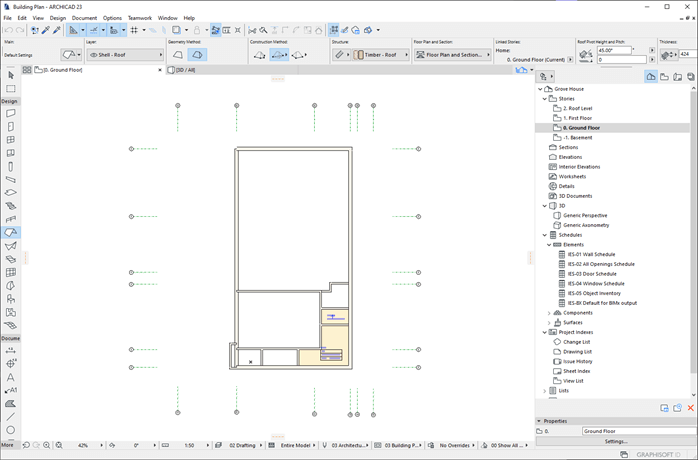Select the highlighted complex roof geometry method
Screen dimensions: 698x460
click(197, 55)
